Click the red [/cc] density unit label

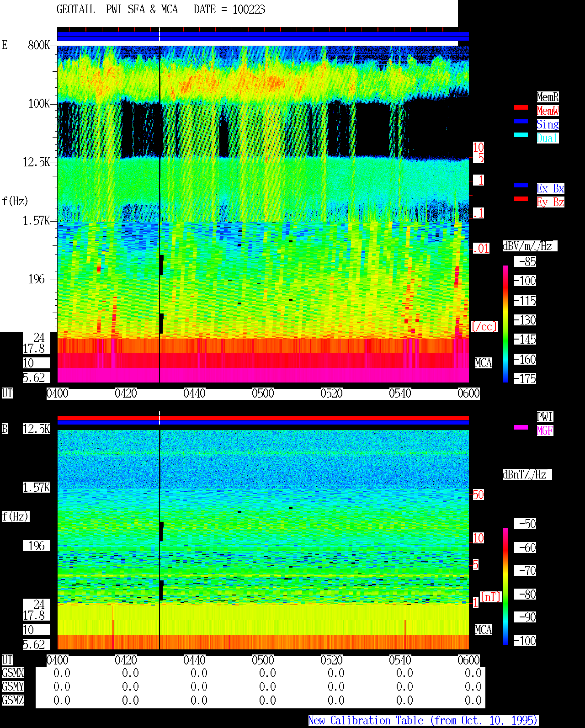[484, 327]
